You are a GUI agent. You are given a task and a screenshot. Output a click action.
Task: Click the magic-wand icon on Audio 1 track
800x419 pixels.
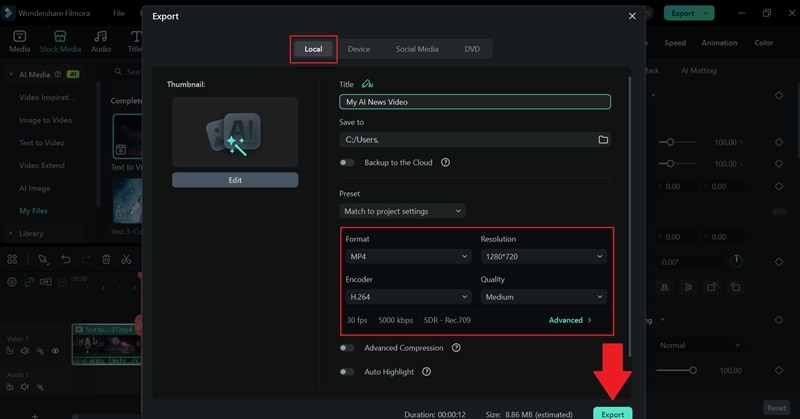click(x=40, y=387)
